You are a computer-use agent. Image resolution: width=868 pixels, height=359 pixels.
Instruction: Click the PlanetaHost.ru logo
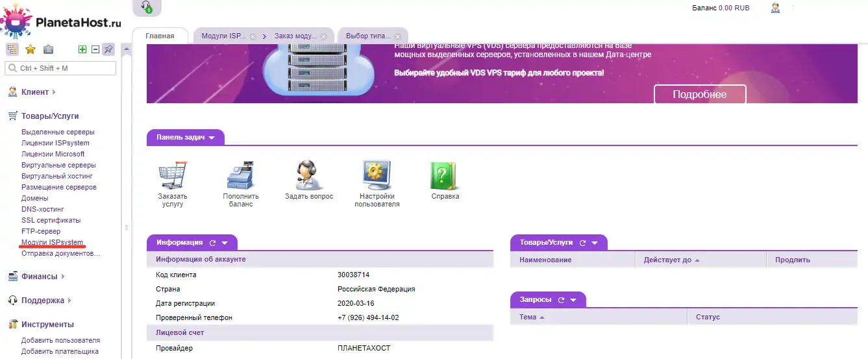tap(62, 23)
